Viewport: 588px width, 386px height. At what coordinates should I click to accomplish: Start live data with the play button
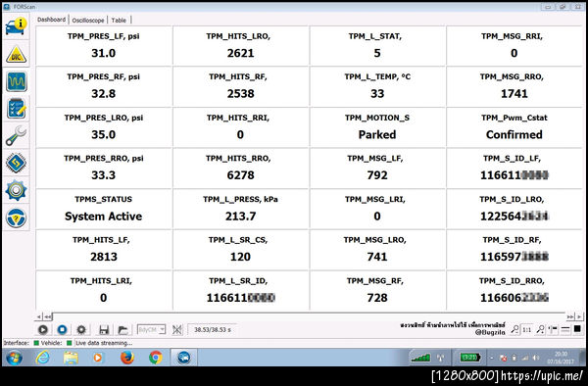[43, 330]
